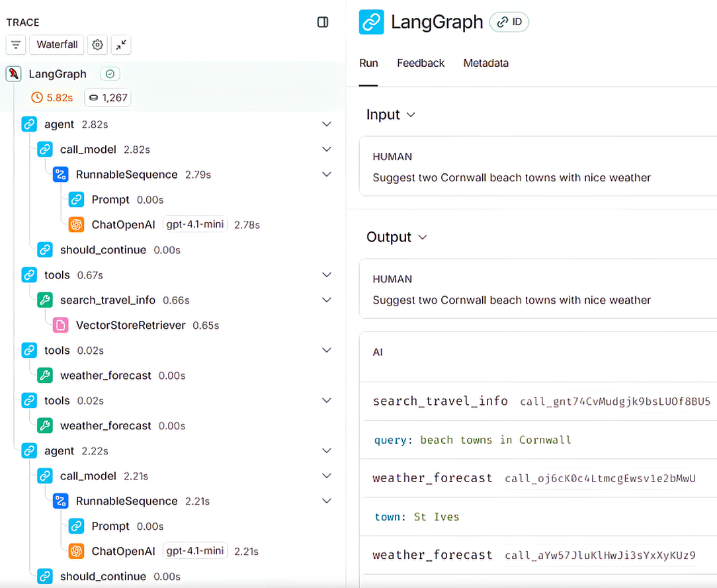Open trace settings gear icon
This screenshot has height=588, width=717.
point(97,45)
